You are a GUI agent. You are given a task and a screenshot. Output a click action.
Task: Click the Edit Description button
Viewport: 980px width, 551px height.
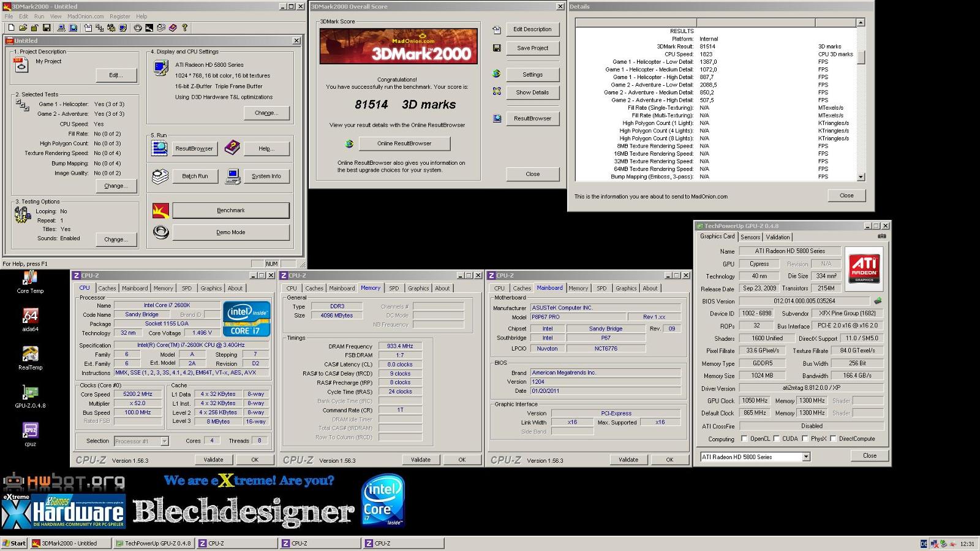[532, 29]
